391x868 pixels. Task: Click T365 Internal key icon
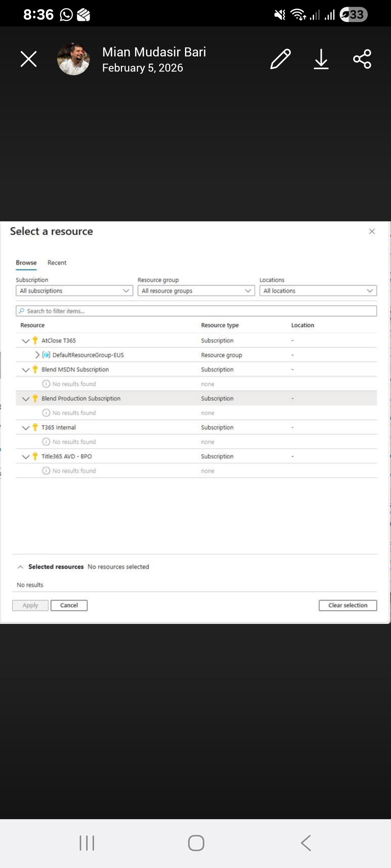(x=35, y=427)
